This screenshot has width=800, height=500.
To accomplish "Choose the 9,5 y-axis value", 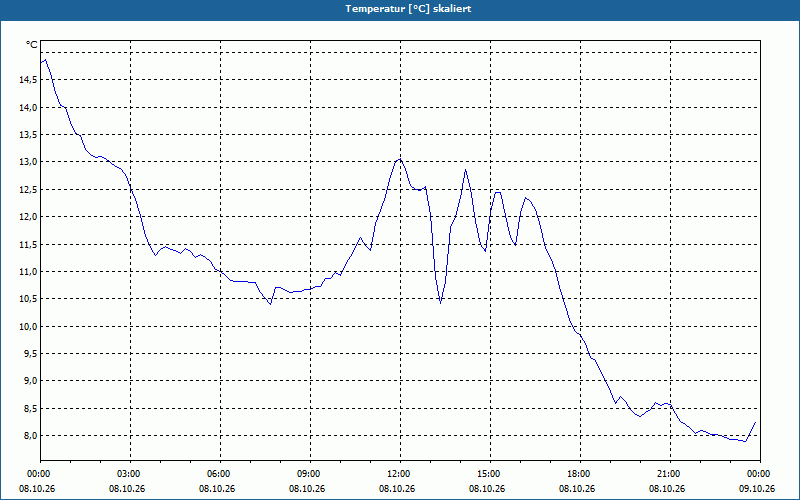I will (x=31, y=354).
